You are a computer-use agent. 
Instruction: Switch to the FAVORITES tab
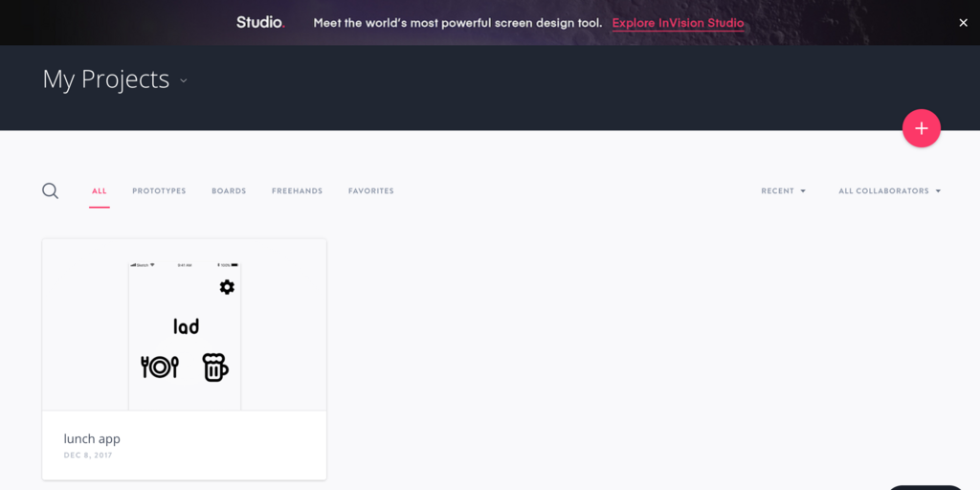370,191
